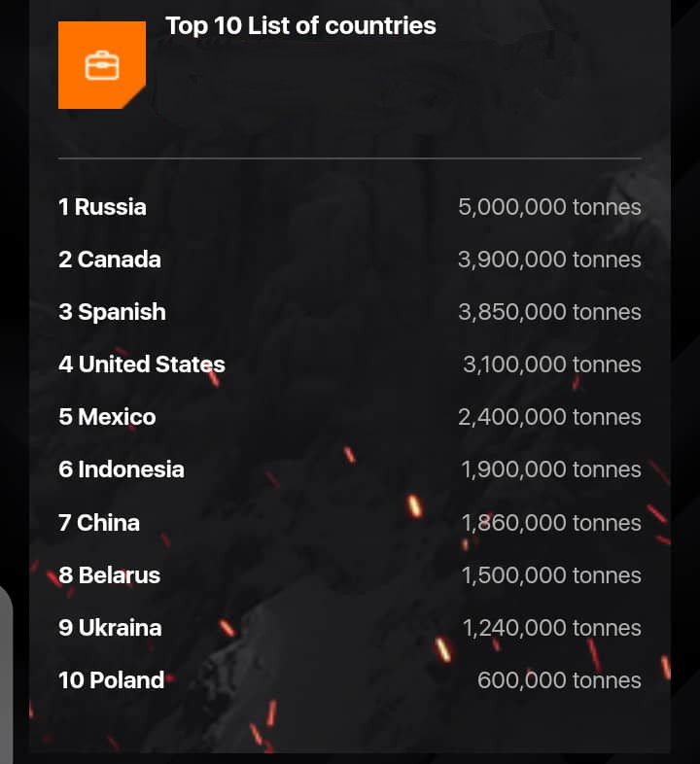Select the '7 China' entry
Screen dimensions: 700x764
tap(99, 523)
